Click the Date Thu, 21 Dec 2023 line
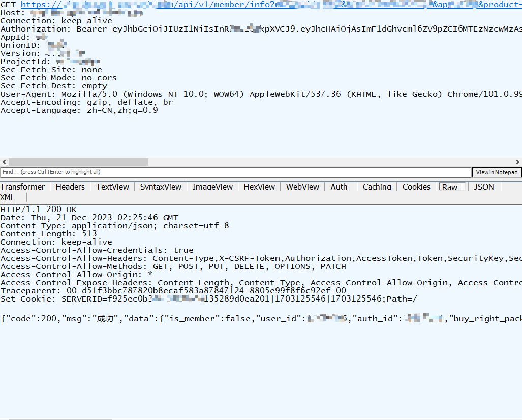The image size is (522, 420). (x=89, y=218)
